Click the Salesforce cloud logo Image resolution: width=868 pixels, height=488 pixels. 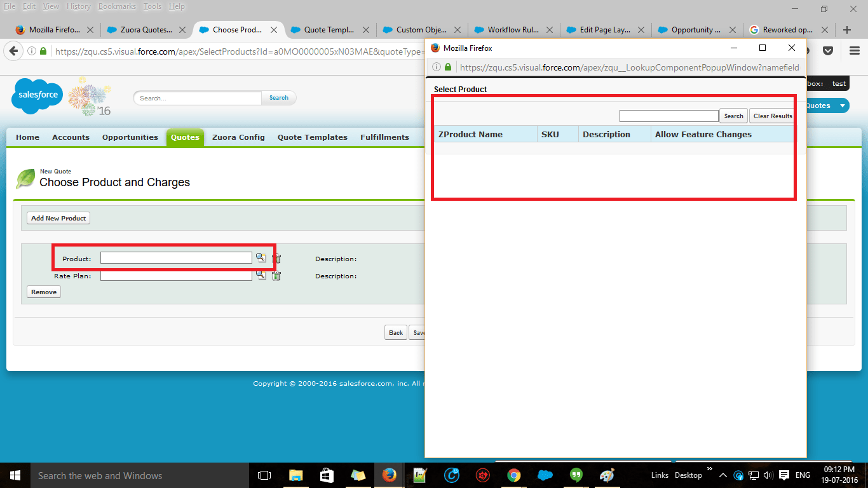[x=36, y=95]
